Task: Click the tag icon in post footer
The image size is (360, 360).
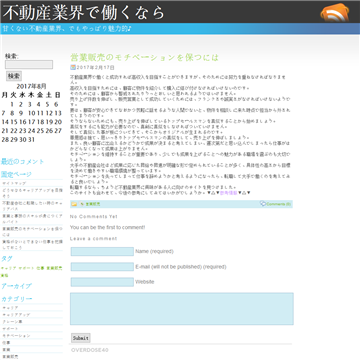Action: (82, 204)
